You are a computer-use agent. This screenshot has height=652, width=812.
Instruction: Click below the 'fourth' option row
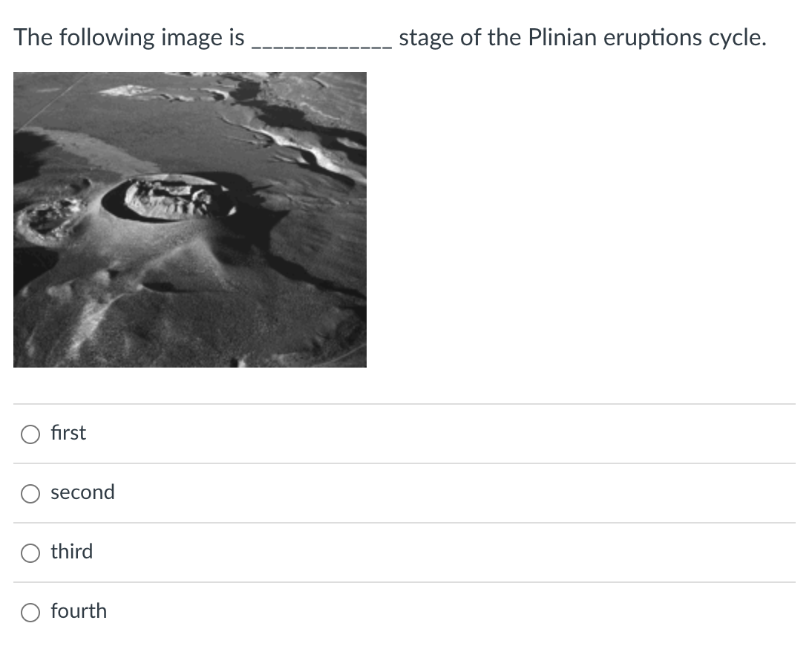point(406,642)
